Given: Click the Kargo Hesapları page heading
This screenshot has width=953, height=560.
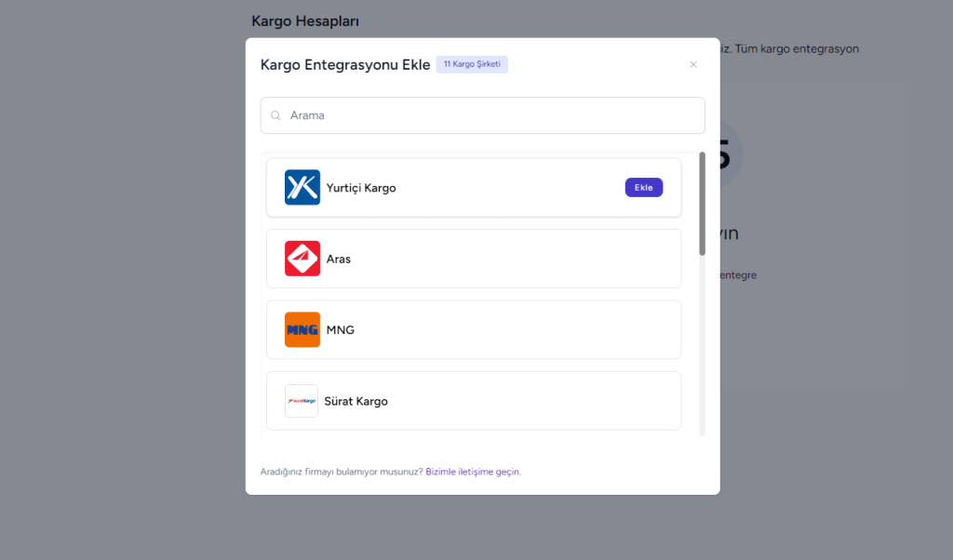Looking at the screenshot, I should click(305, 20).
